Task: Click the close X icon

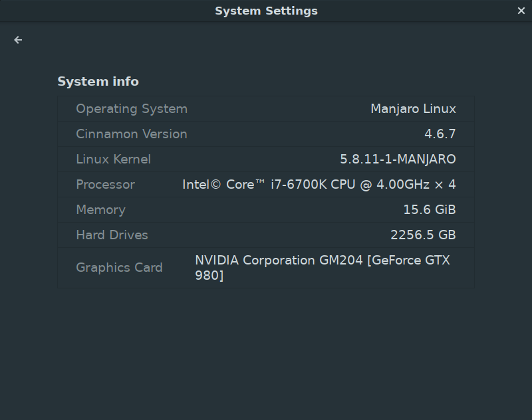Action: click(x=521, y=11)
